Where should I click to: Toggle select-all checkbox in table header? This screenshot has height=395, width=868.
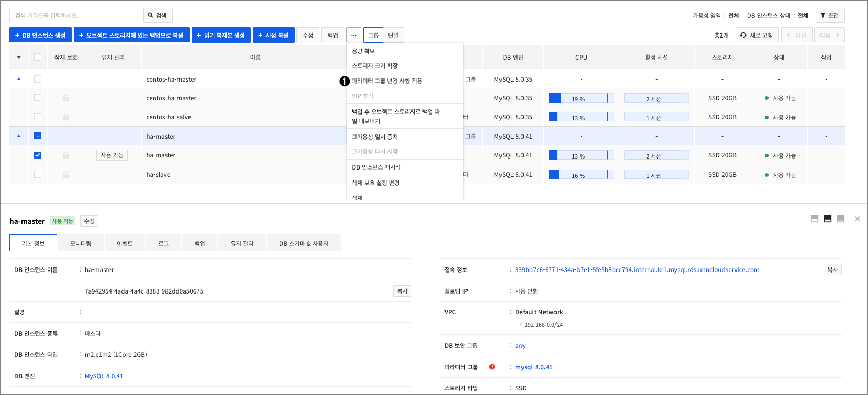pos(38,57)
